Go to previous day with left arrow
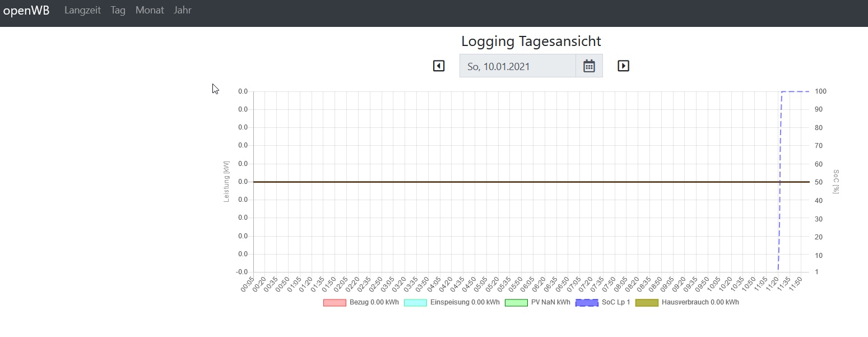This screenshot has width=868, height=337. point(439,66)
